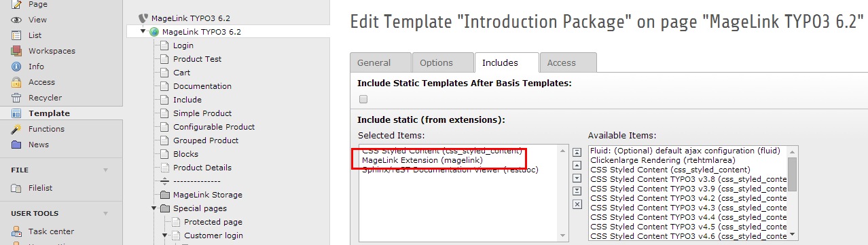This screenshot has height=245, width=868.
Task: Open the Recycler module
Action: (x=45, y=98)
